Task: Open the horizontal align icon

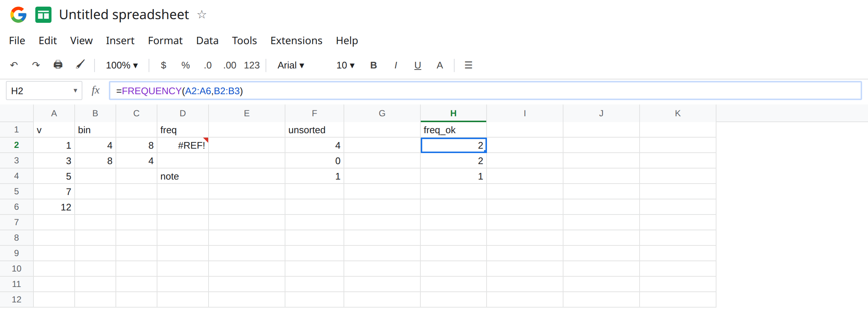Action: [469, 65]
